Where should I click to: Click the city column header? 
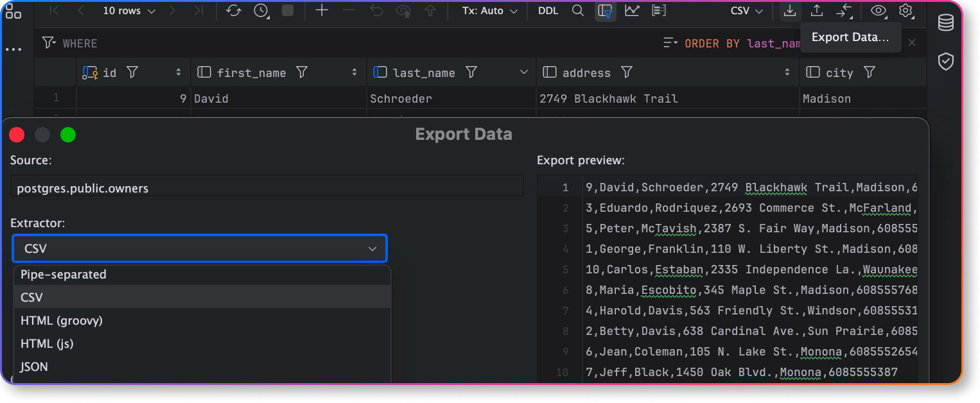coord(839,73)
